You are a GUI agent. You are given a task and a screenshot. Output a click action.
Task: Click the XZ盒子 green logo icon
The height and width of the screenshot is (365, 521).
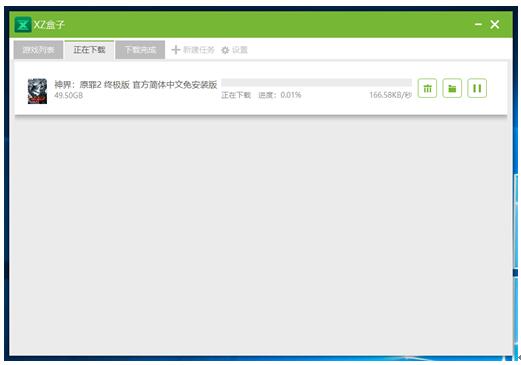point(23,25)
